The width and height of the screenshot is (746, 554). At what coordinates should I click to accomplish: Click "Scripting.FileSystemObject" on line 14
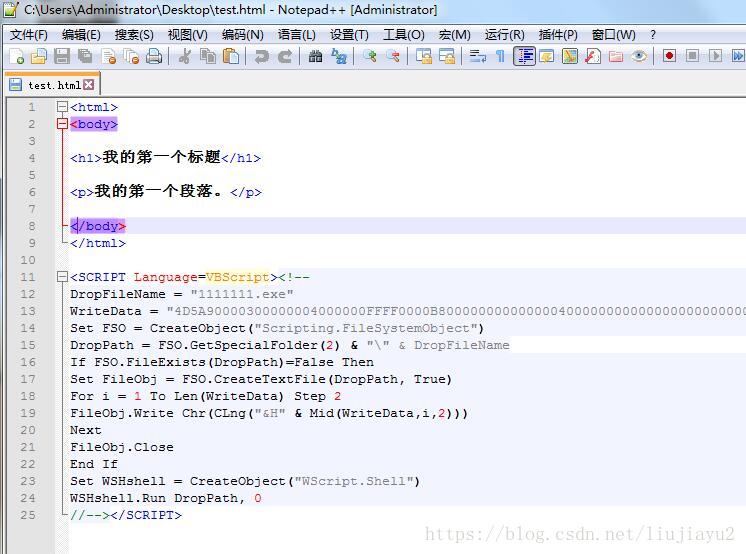(x=366, y=328)
